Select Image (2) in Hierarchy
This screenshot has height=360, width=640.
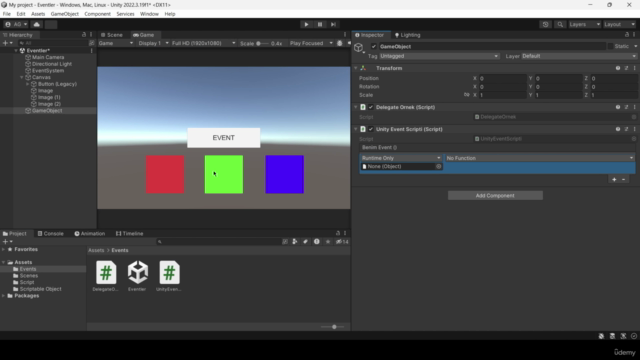tap(49, 104)
